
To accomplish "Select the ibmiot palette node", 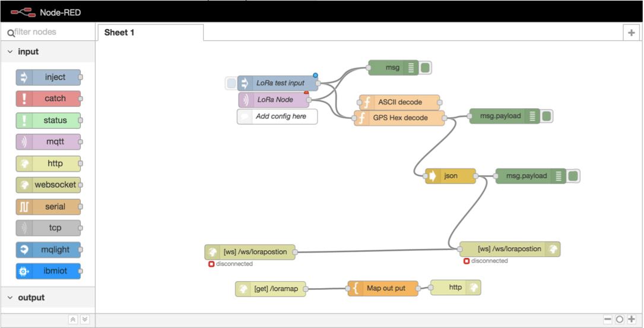I will pos(48,272).
